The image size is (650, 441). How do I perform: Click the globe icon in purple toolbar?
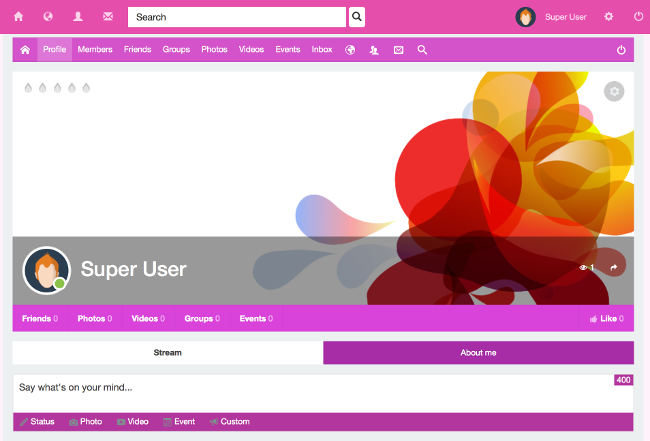[350, 50]
